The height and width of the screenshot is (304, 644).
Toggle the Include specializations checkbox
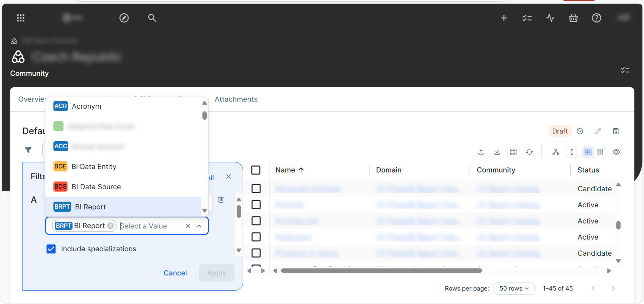point(51,249)
